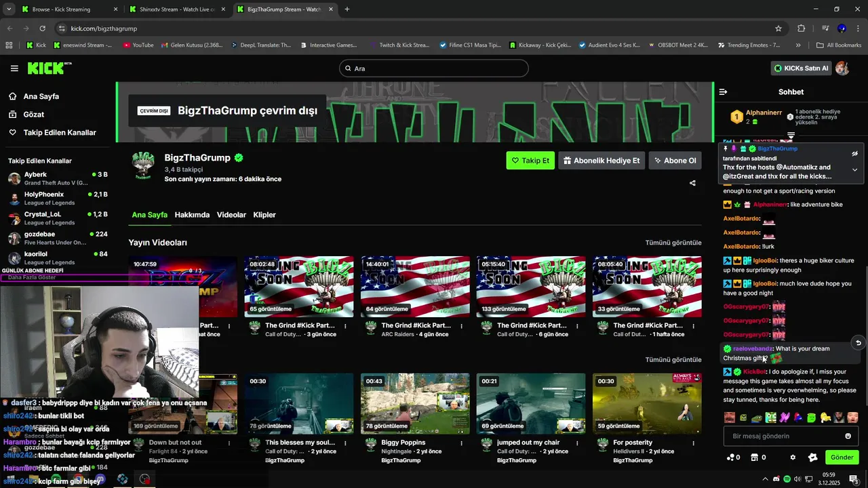Open options menu for Biggy Poppins clip
Screen dimensions: 868x488
[461, 443]
